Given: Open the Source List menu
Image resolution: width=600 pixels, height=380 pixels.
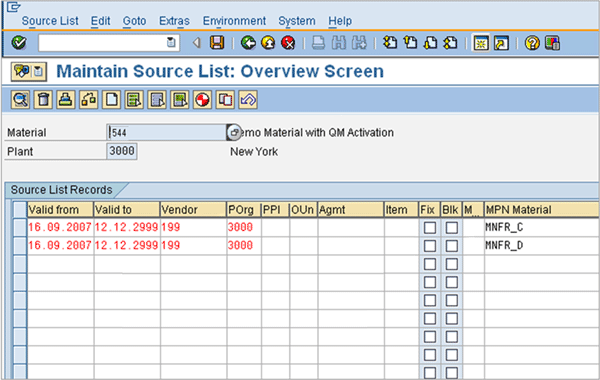Looking at the screenshot, I should [x=50, y=21].
